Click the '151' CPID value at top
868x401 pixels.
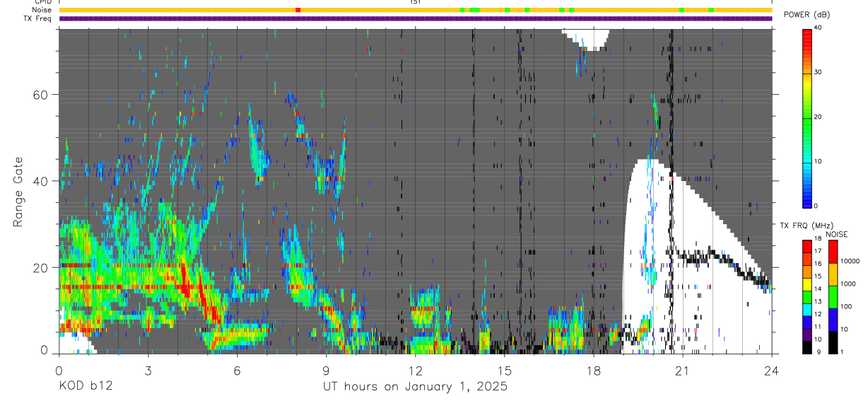pyautogui.click(x=415, y=2)
